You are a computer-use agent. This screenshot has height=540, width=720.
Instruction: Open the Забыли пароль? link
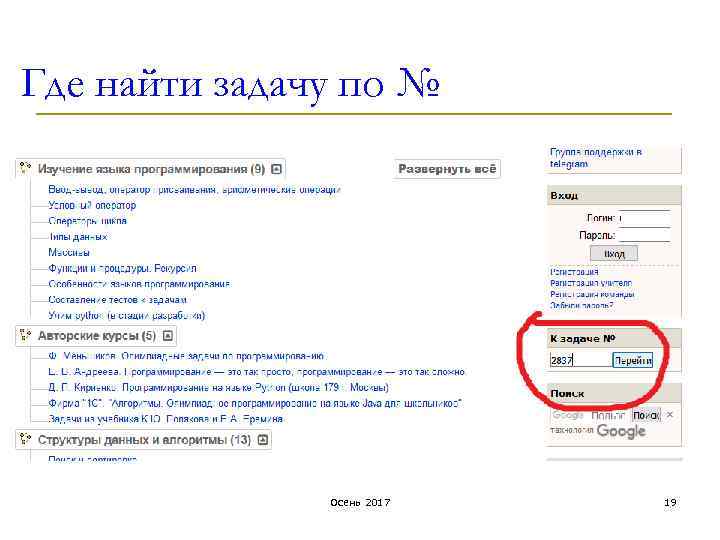[x=581, y=305]
